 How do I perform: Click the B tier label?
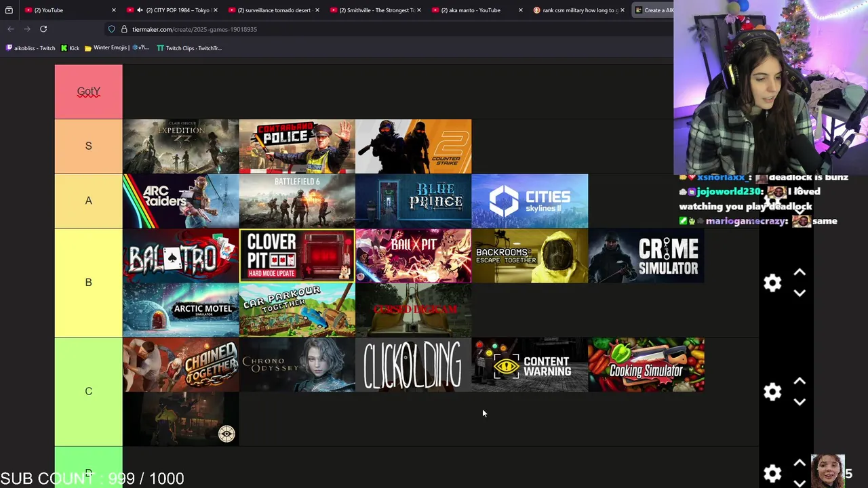[88, 283]
